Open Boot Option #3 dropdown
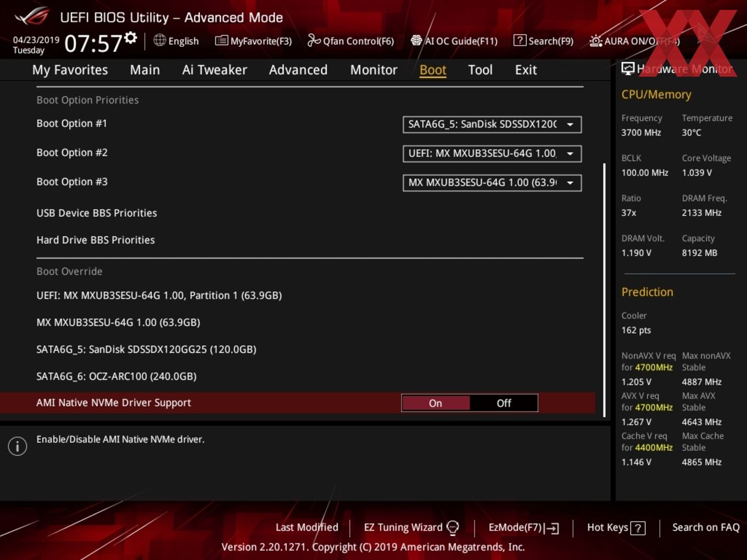The width and height of the screenshot is (747, 560). [x=492, y=183]
